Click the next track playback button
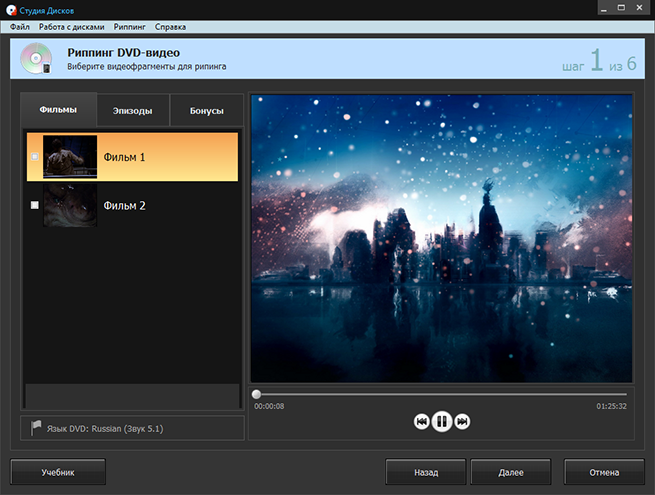 462,422
